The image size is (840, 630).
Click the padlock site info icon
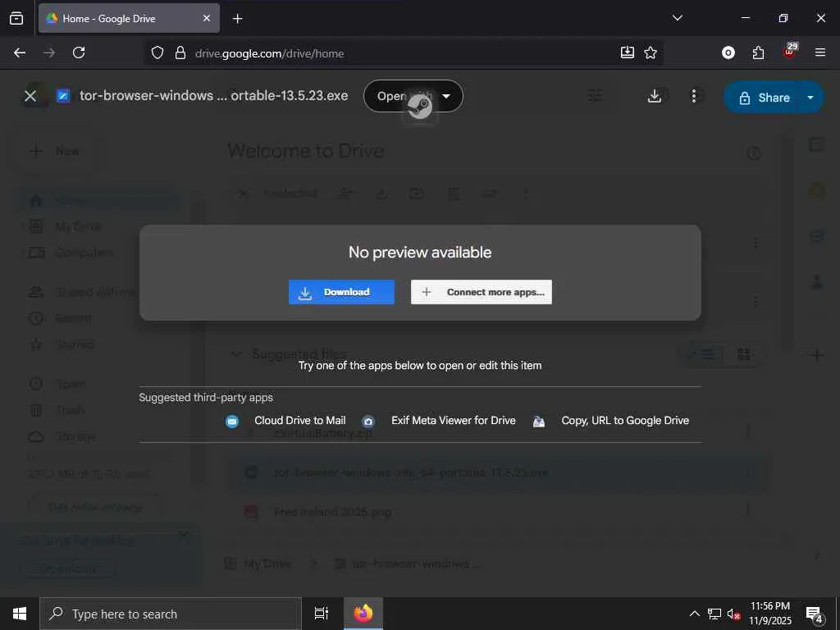tap(180, 52)
